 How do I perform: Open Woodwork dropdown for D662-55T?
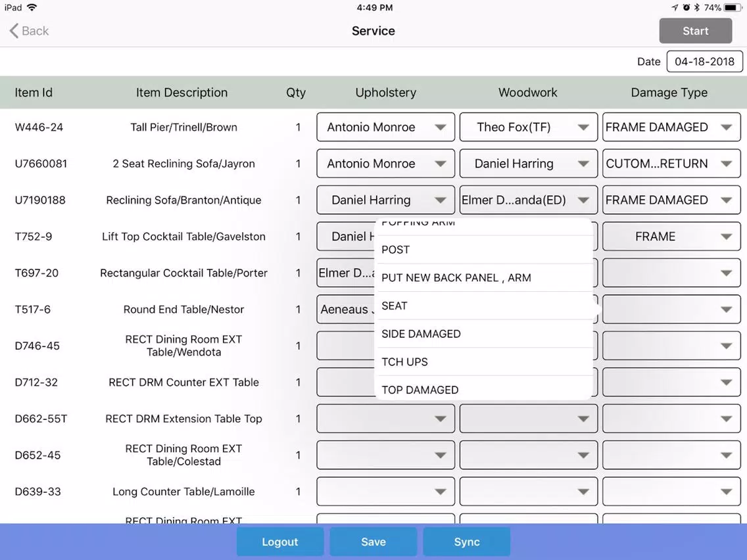528,419
